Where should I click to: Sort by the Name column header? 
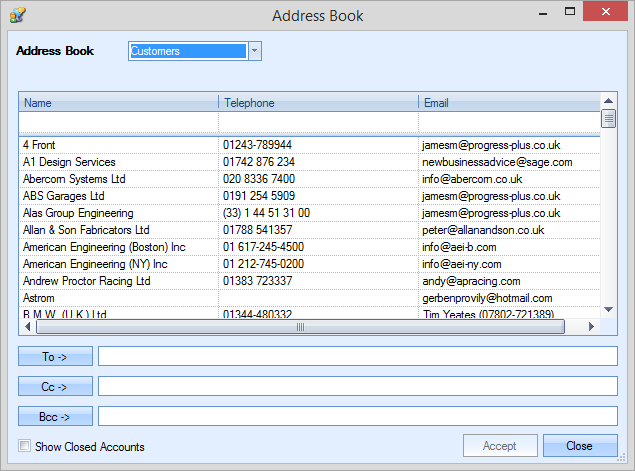118,103
